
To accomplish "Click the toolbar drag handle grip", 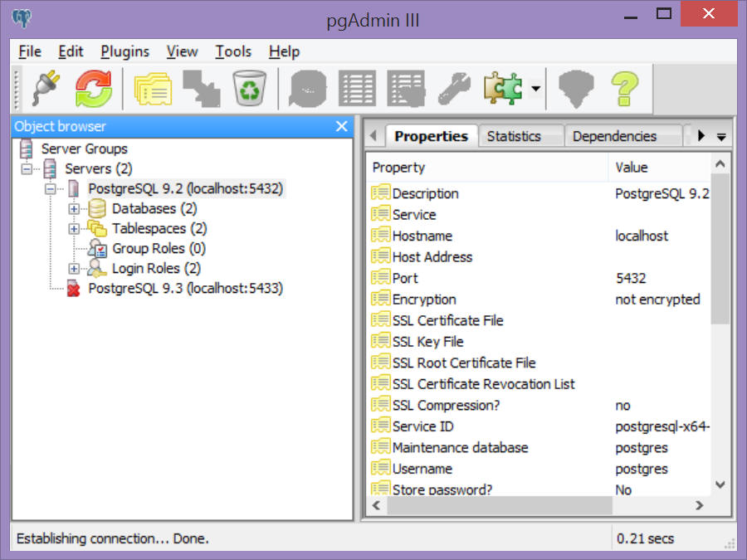I will 17,89.
